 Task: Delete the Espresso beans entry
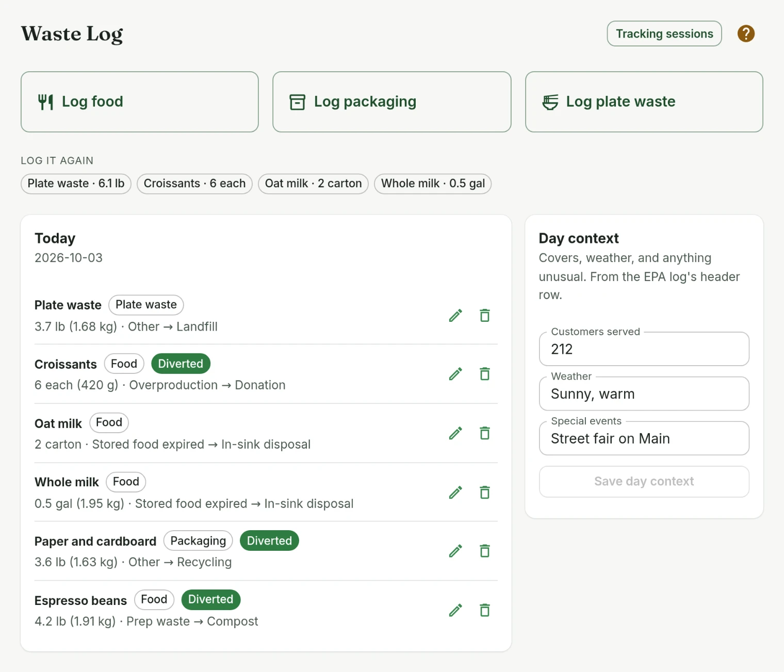pyautogui.click(x=485, y=611)
